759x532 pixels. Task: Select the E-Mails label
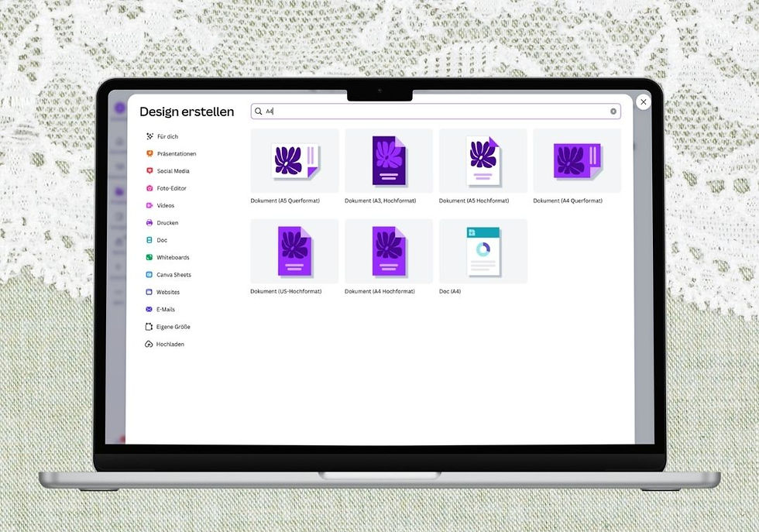tap(166, 309)
